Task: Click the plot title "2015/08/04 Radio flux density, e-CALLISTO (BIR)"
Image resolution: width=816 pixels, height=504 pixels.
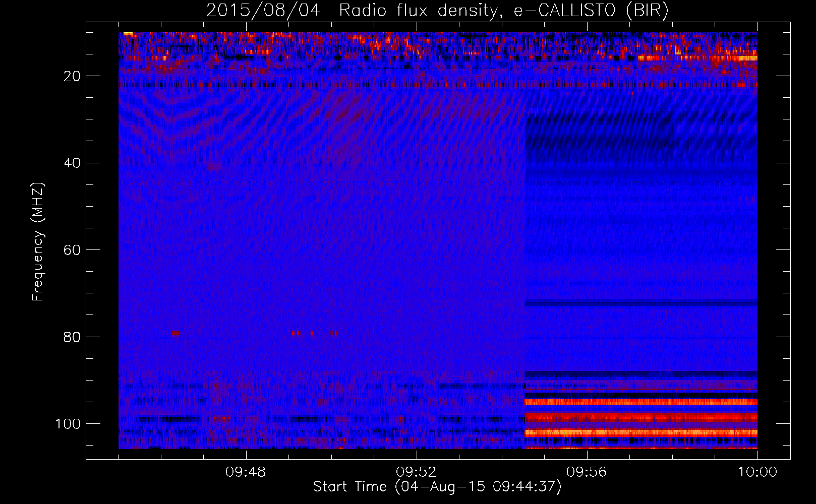Action: 437,10
